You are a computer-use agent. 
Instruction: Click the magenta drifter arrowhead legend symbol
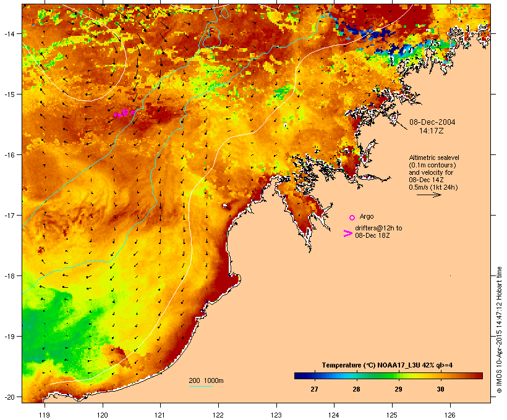pyautogui.click(x=347, y=233)
